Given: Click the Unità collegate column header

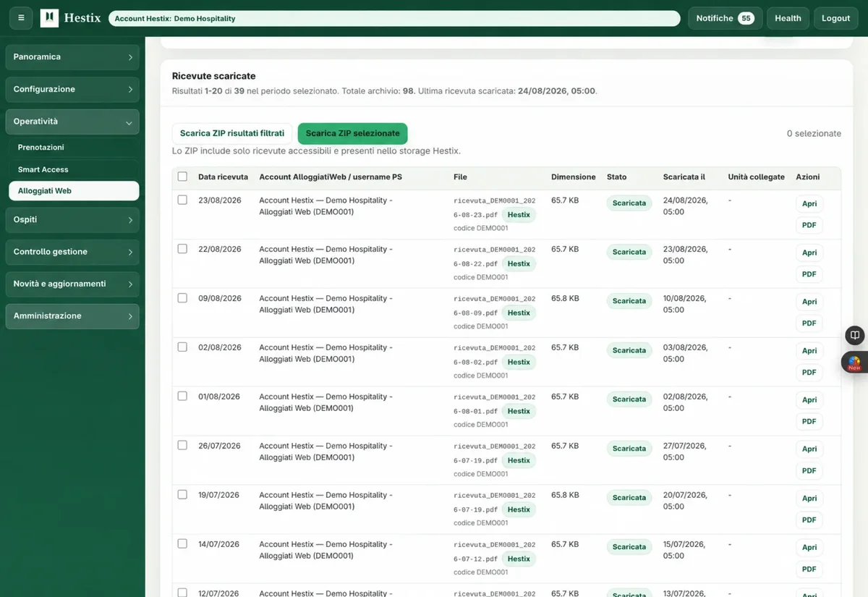Looking at the screenshot, I should click(756, 177).
